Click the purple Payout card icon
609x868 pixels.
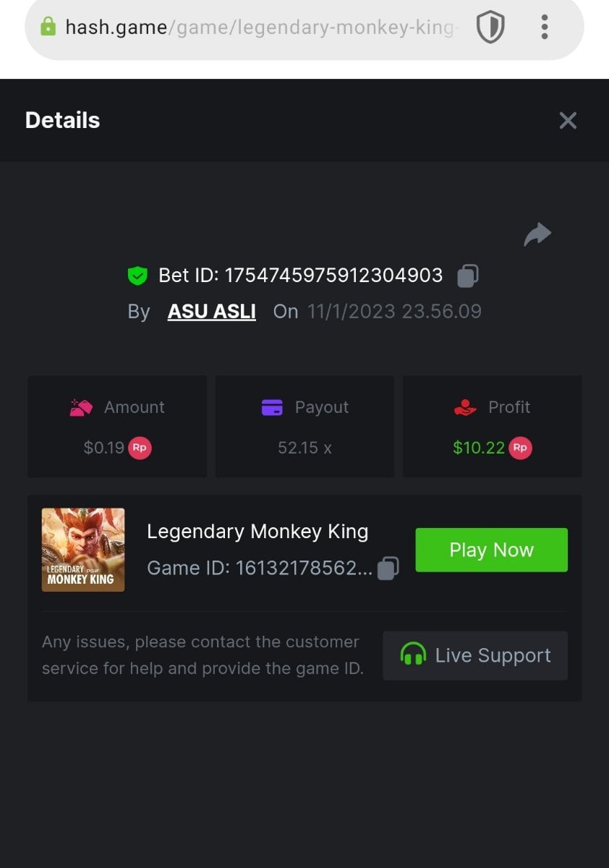click(x=272, y=408)
